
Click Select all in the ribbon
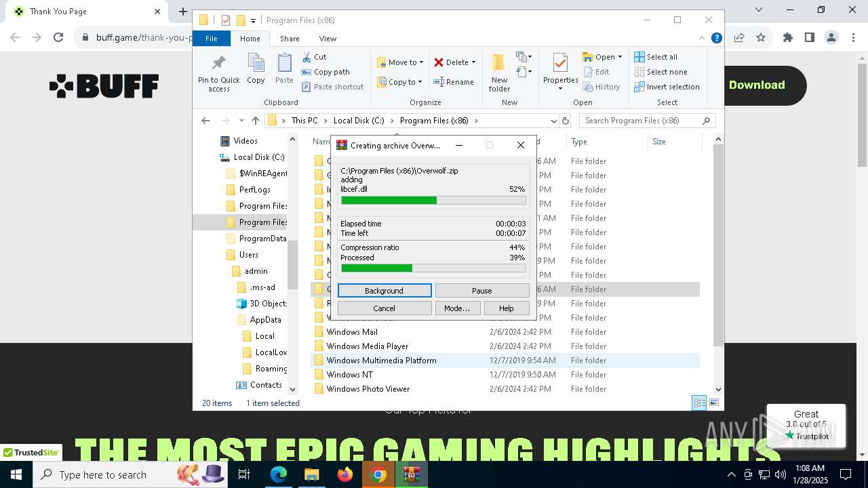click(656, 57)
